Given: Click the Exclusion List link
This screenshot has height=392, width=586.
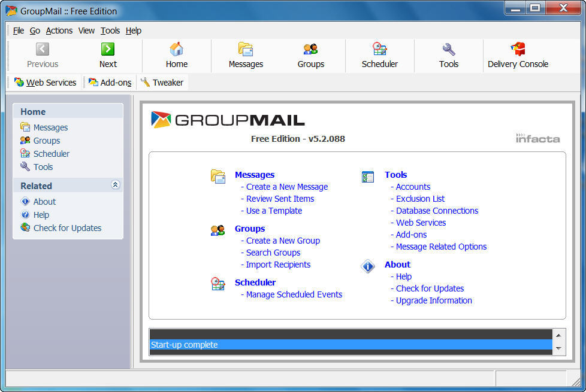Looking at the screenshot, I should click(x=421, y=199).
